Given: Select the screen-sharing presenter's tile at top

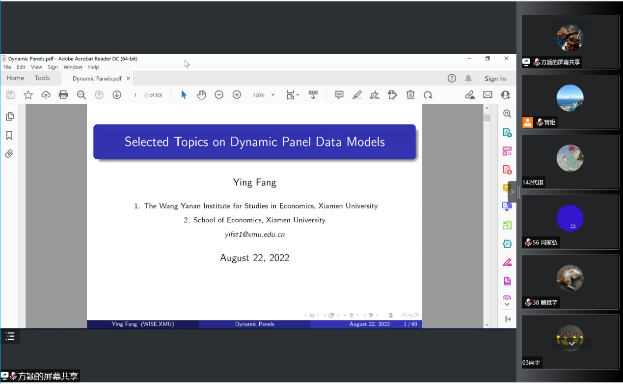Looking at the screenshot, I should [570, 41].
